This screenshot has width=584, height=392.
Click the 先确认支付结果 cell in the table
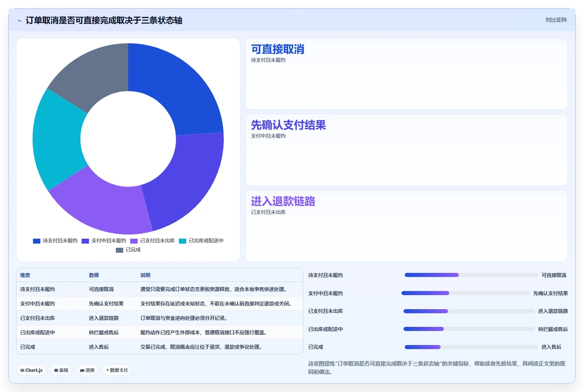click(x=106, y=304)
